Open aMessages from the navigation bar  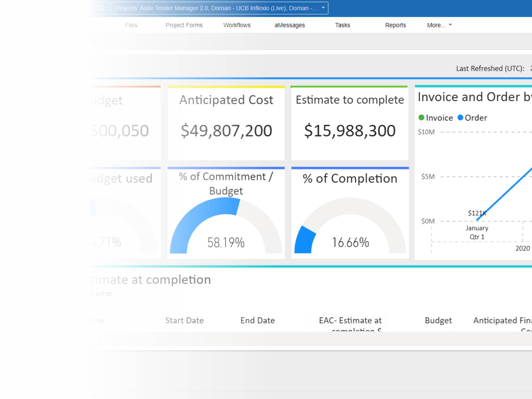(290, 25)
